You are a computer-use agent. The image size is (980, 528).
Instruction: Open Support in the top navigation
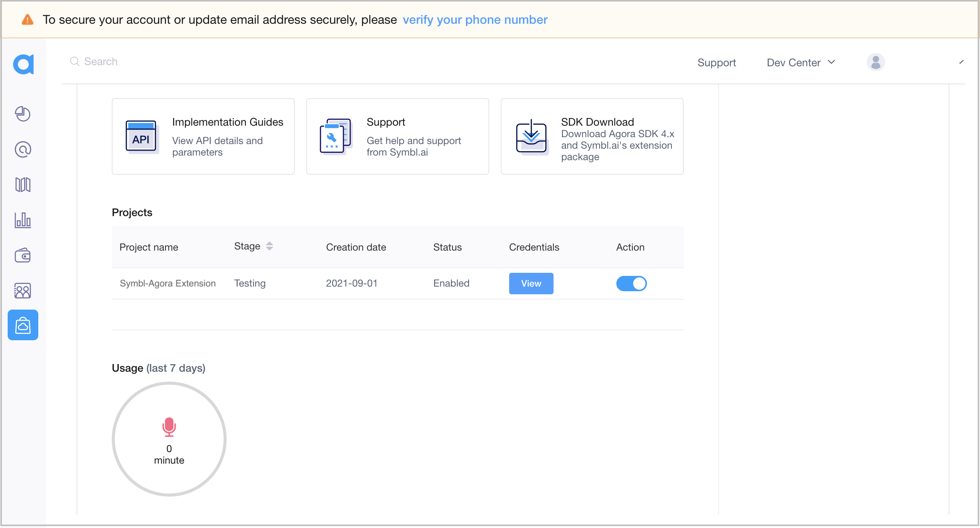coord(717,62)
